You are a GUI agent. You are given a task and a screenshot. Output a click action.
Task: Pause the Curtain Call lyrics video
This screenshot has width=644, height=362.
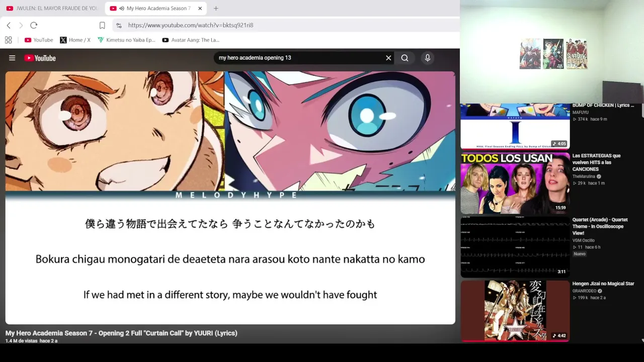tap(230, 198)
